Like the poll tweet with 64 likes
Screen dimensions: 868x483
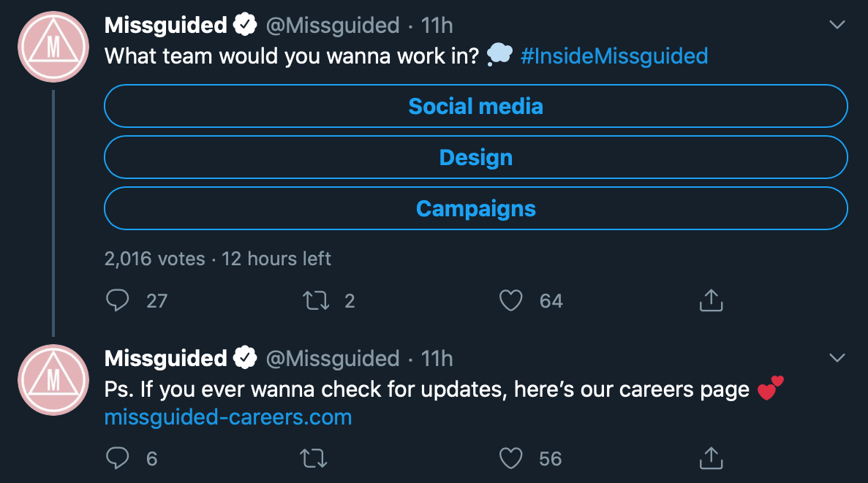(510, 301)
